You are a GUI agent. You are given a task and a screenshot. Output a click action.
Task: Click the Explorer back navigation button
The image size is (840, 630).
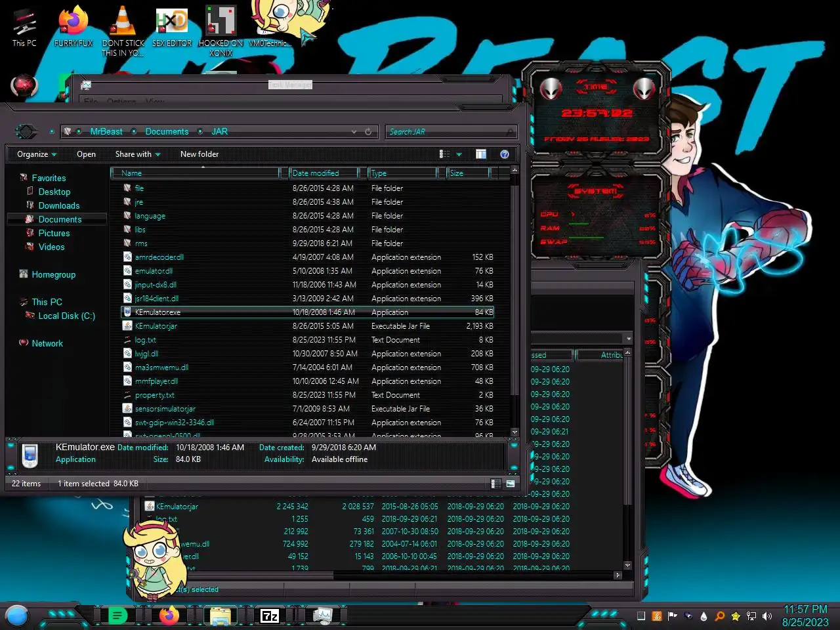[x=26, y=131]
